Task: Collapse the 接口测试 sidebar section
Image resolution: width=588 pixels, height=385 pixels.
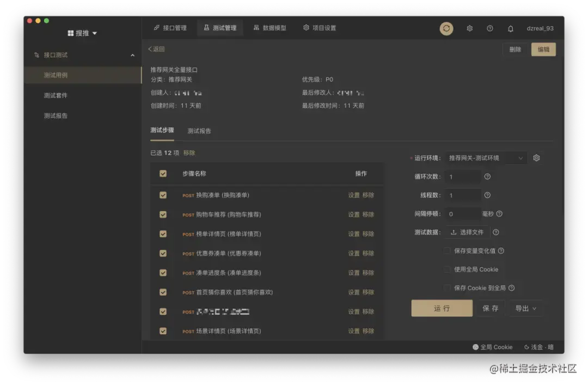Action: [132, 55]
